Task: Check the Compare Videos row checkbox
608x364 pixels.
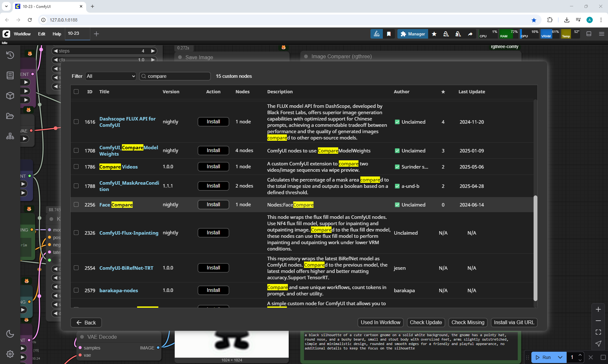Action: point(76,167)
